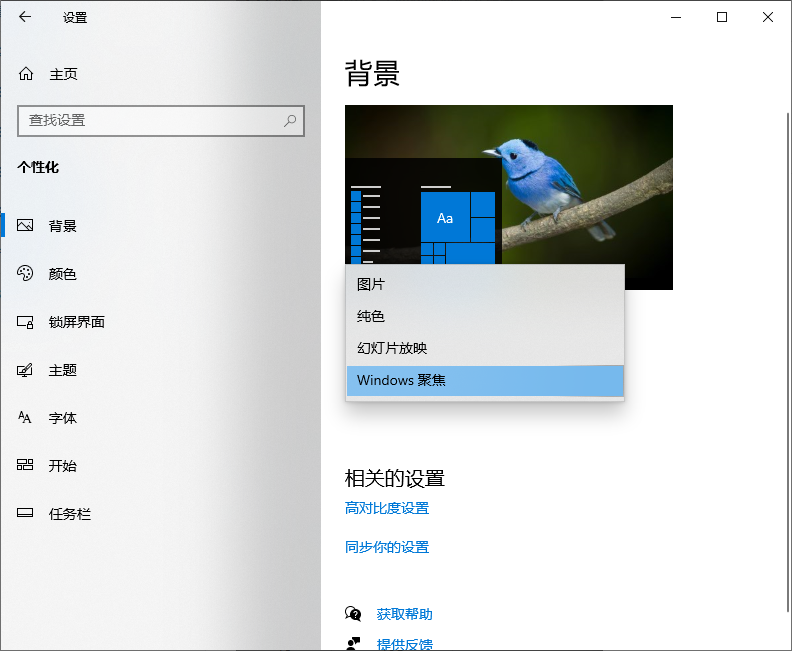Viewport: 792px width, 651px height.
Task: Choose Windows 聚焦 in the dropdown list
Action: (485, 380)
